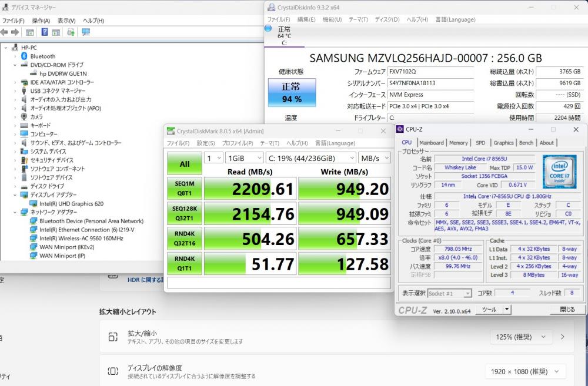
Task: Open the C: 19% drive selection dropdown
Action: pos(311,158)
